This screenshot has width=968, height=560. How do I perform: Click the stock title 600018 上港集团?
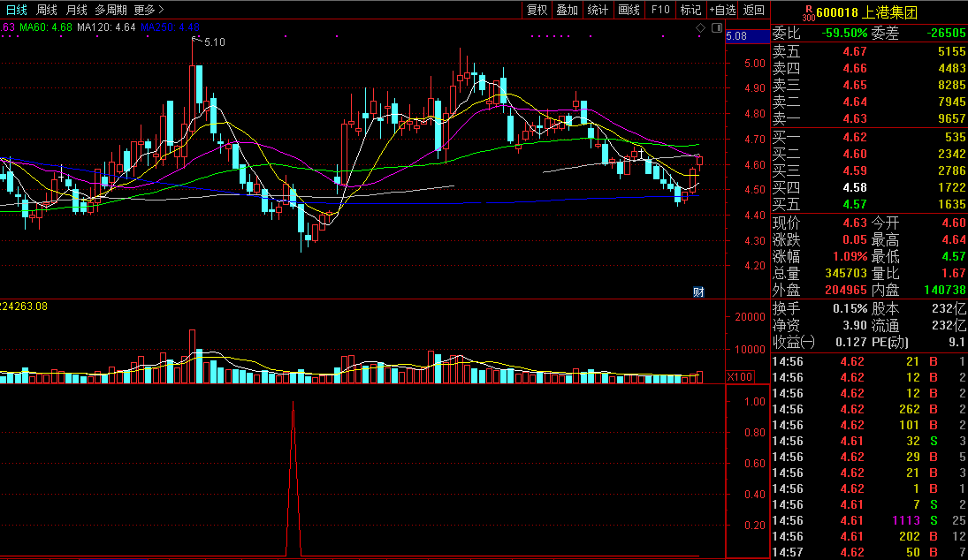866,12
